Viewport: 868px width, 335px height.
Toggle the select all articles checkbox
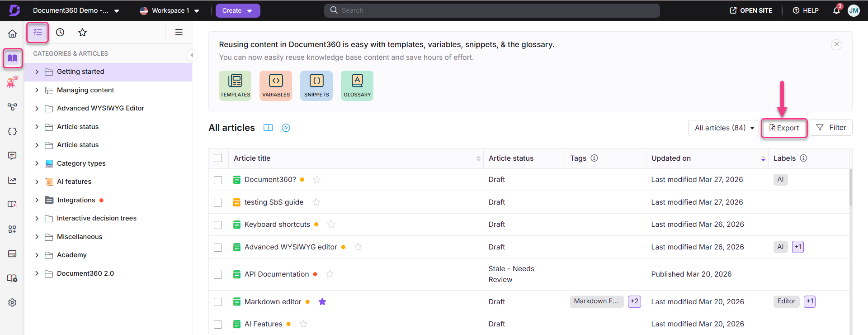(x=218, y=158)
